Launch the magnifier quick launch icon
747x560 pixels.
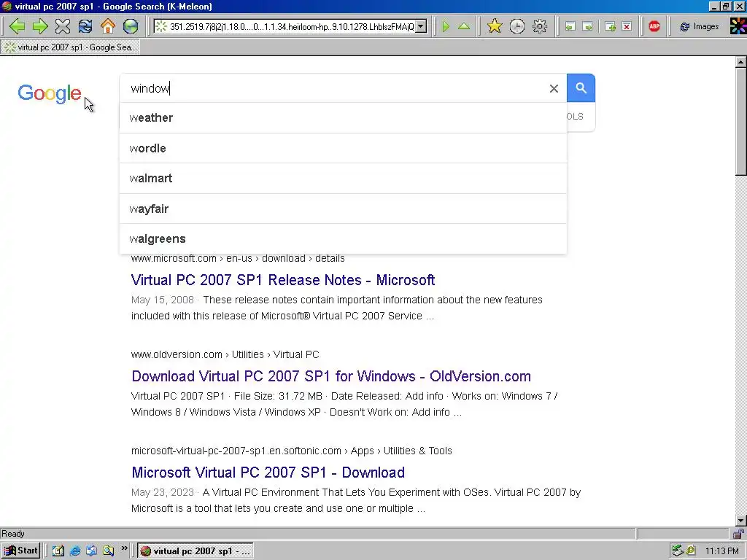(x=108, y=551)
